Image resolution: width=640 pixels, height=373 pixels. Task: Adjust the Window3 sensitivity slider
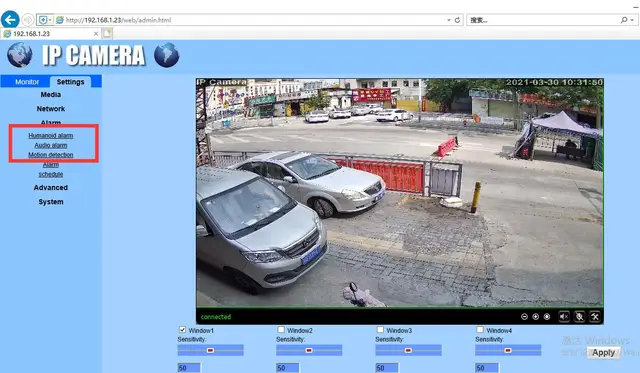(408, 350)
